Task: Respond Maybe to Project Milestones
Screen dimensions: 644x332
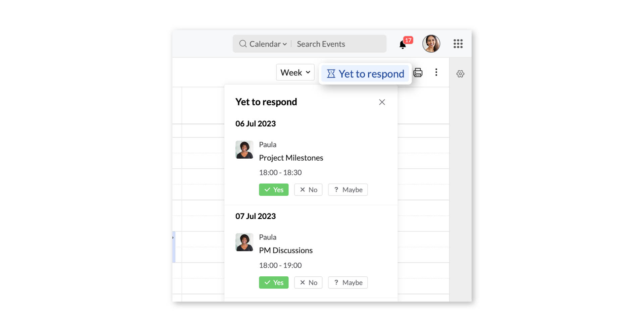Action: pyautogui.click(x=348, y=190)
